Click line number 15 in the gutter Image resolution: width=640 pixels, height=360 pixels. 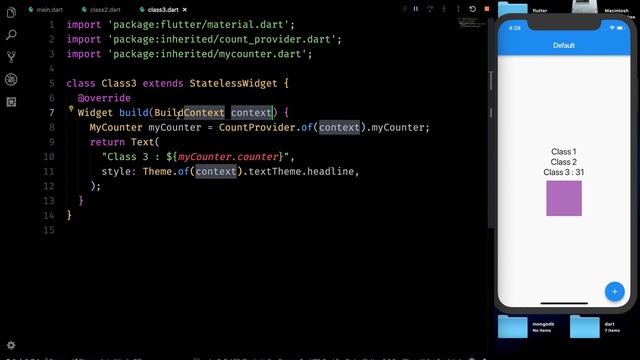(49, 231)
